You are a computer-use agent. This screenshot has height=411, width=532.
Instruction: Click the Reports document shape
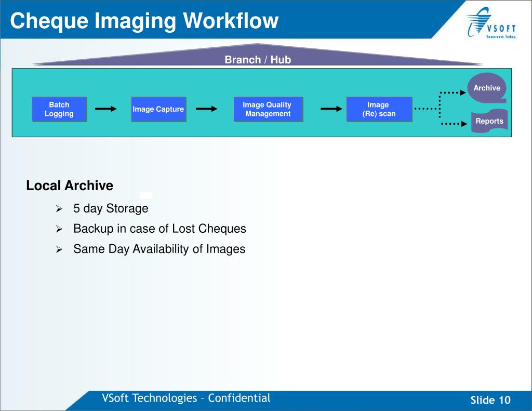pos(489,121)
